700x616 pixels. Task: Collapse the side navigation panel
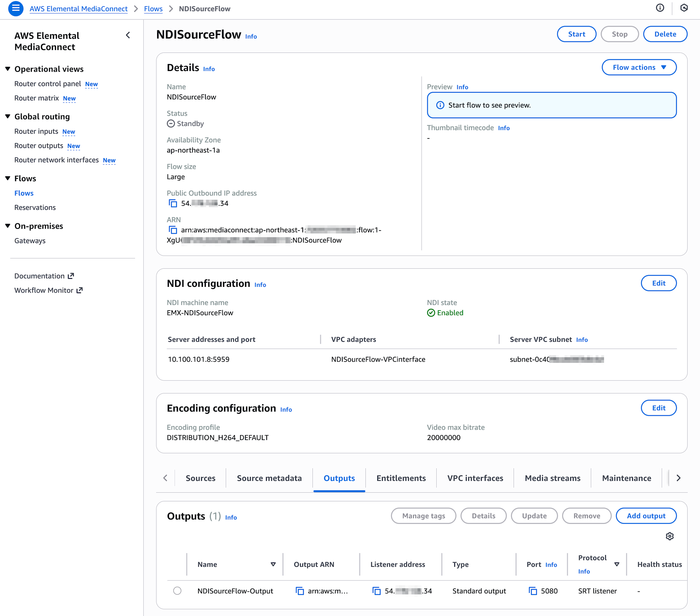[x=128, y=35]
